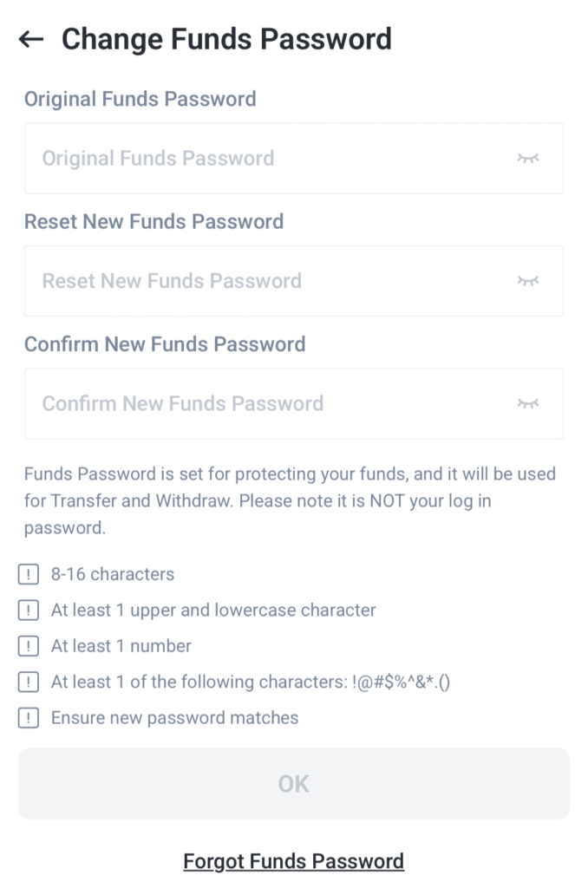The width and height of the screenshot is (588, 888).
Task: Show the Original Funds Password text
Action: 527,158
